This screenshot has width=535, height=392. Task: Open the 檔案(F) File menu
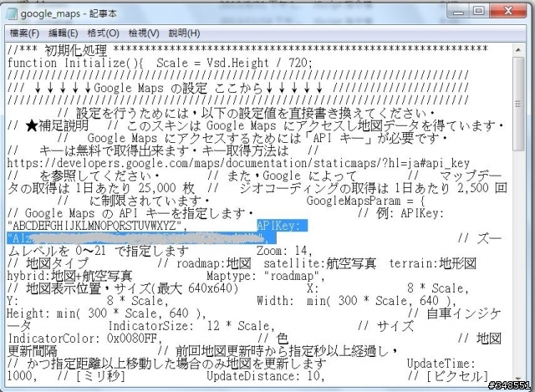(24, 33)
